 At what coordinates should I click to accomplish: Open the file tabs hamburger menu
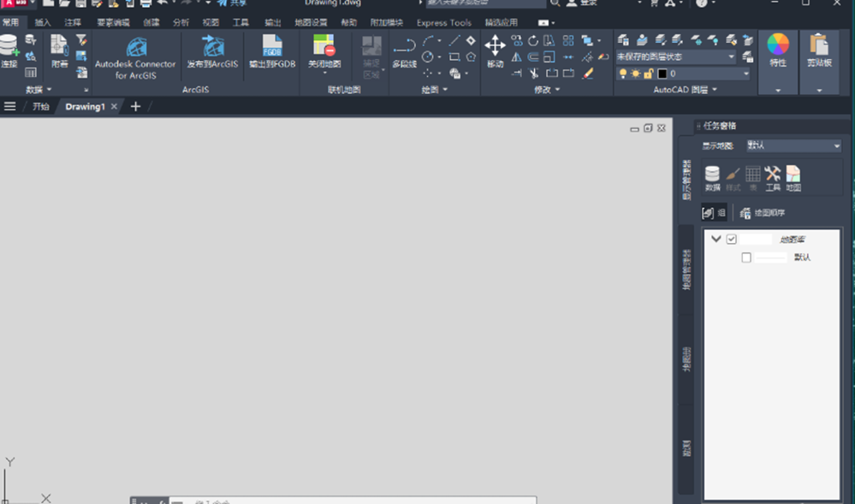point(9,106)
